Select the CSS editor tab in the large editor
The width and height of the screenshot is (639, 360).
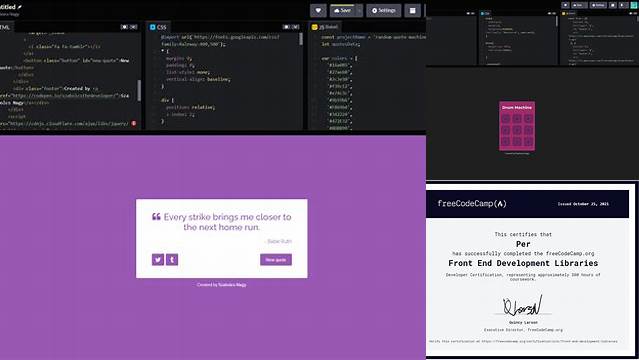click(x=158, y=27)
